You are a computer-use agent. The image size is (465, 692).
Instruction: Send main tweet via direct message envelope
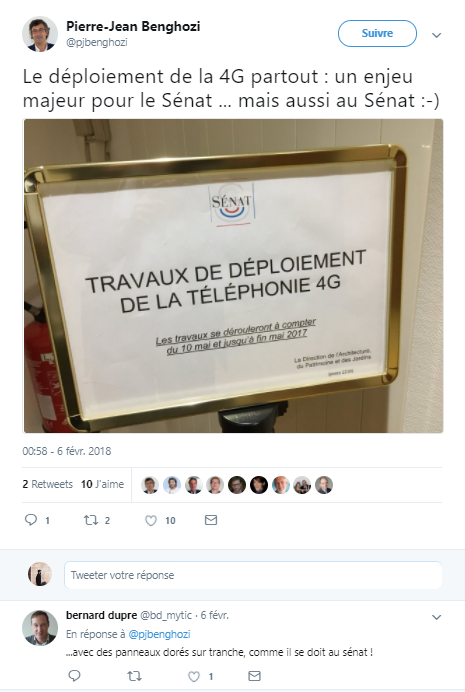tap(211, 520)
